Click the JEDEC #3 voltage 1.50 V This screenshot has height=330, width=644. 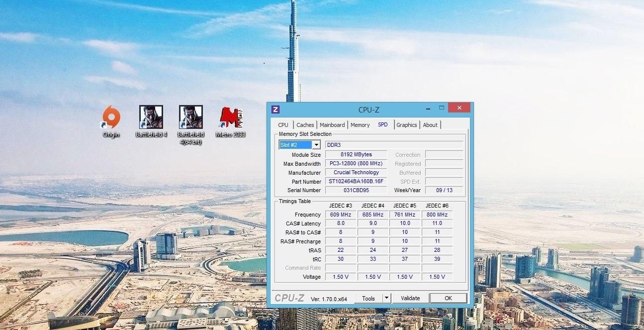coord(341,277)
